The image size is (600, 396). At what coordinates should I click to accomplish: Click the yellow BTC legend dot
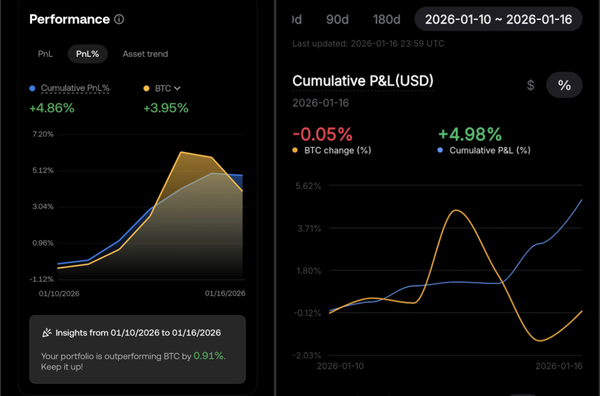tap(146, 88)
